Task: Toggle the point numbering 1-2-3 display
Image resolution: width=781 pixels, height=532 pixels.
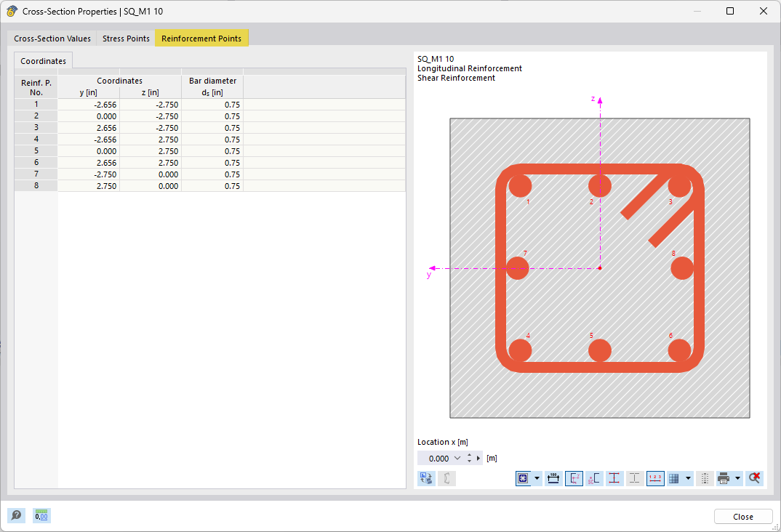Action: 656,478
